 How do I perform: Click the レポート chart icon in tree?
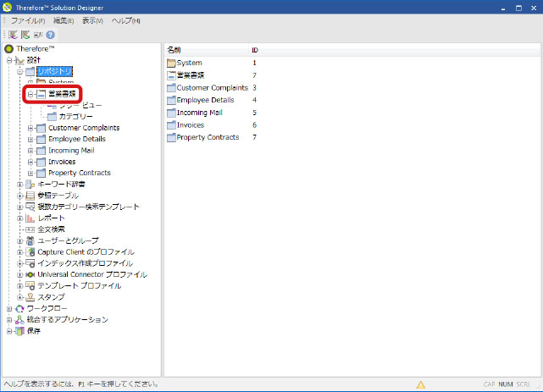pyautogui.click(x=30, y=218)
